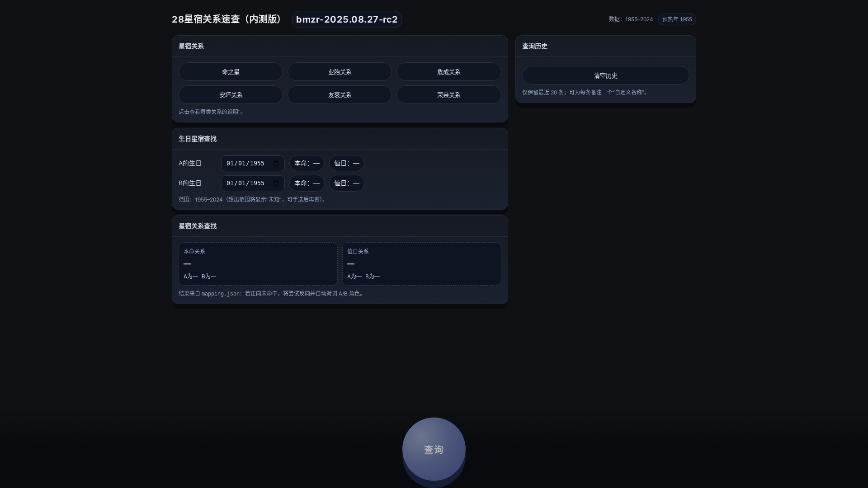Focus the B的生日 date field
Screen dimensions: 868x488
253,183
